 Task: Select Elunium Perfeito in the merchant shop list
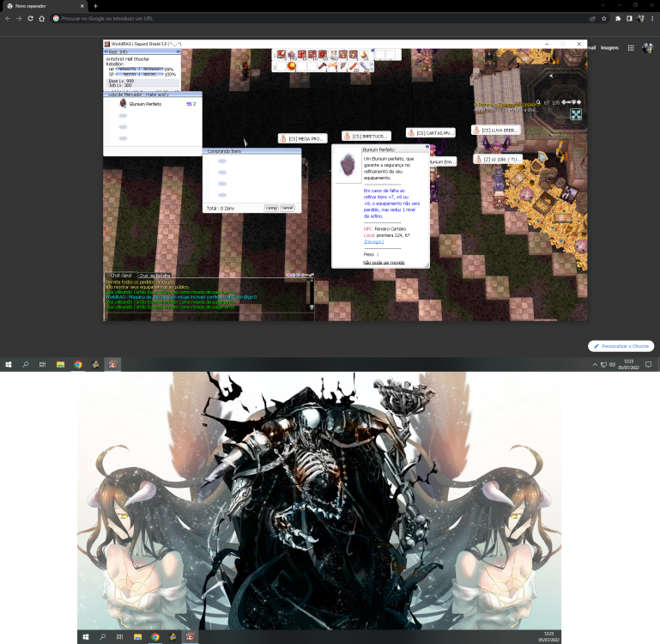(153, 104)
